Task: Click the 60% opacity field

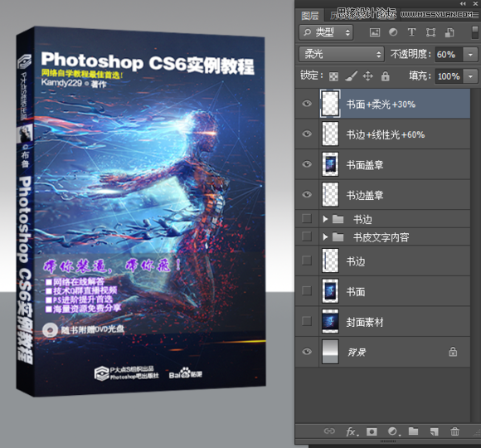Action: click(x=449, y=55)
